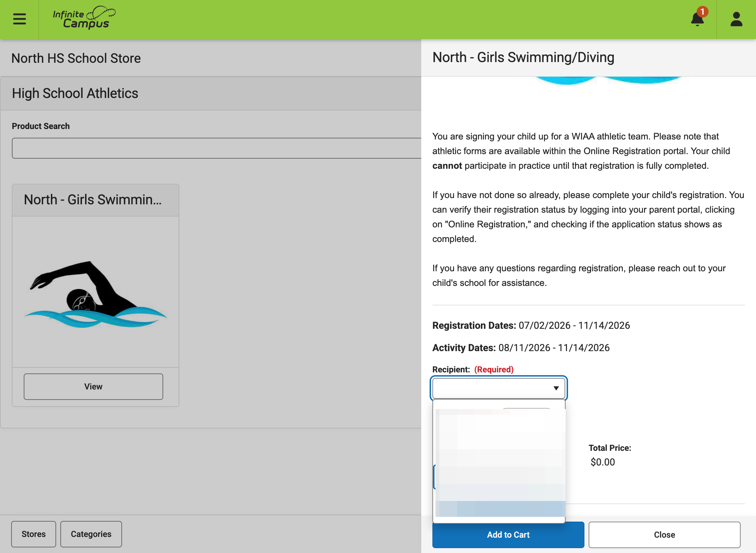Click the North - Girls Swimming/Diving panel title
Viewport: 756px width, 553px height.
523,57
